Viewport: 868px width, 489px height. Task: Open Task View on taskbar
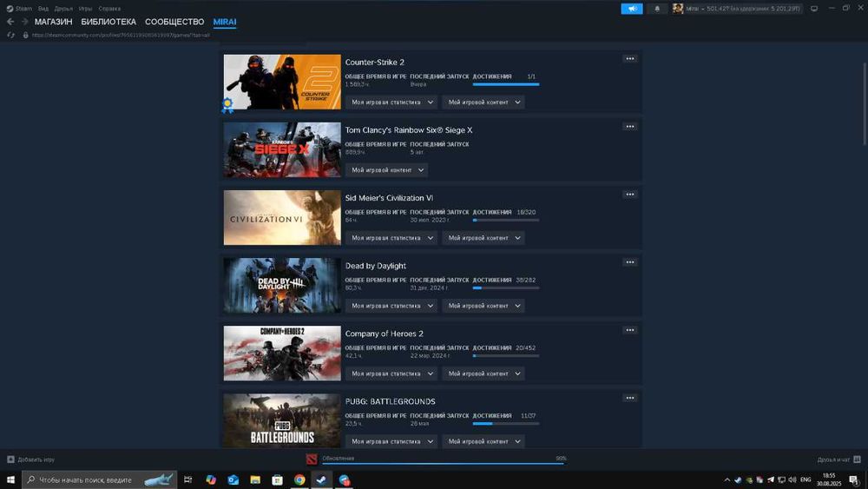point(188,479)
